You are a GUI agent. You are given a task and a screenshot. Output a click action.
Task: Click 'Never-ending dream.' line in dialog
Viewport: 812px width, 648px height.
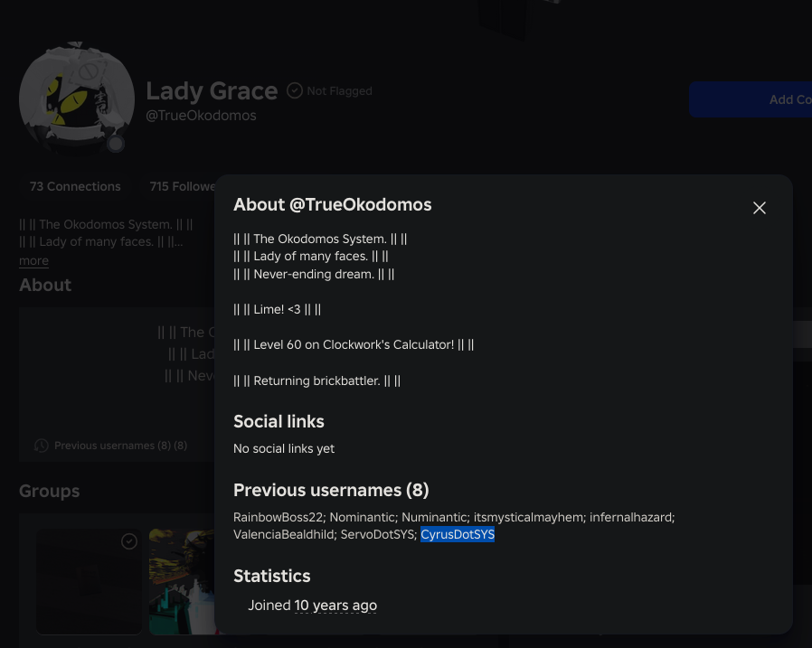pyautogui.click(x=314, y=275)
